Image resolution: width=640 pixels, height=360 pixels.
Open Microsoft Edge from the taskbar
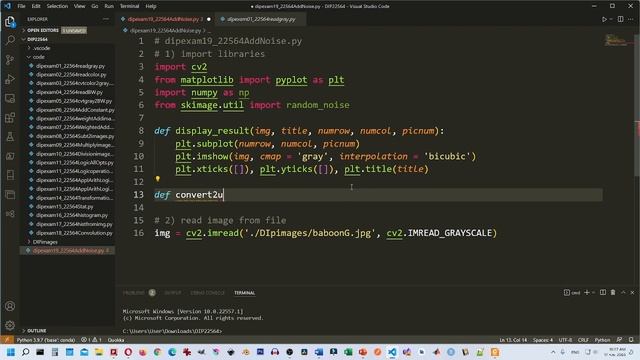172,352
